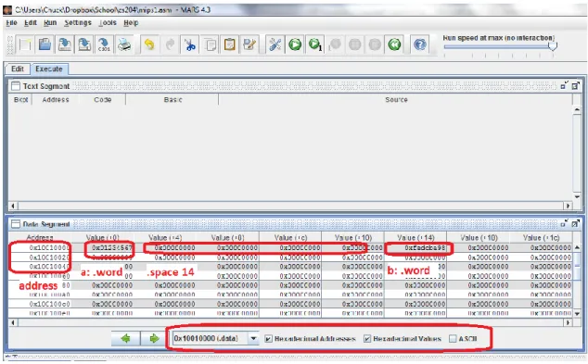Select the Code column header
This screenshot has height=364, width=588.
pos(102,100)
